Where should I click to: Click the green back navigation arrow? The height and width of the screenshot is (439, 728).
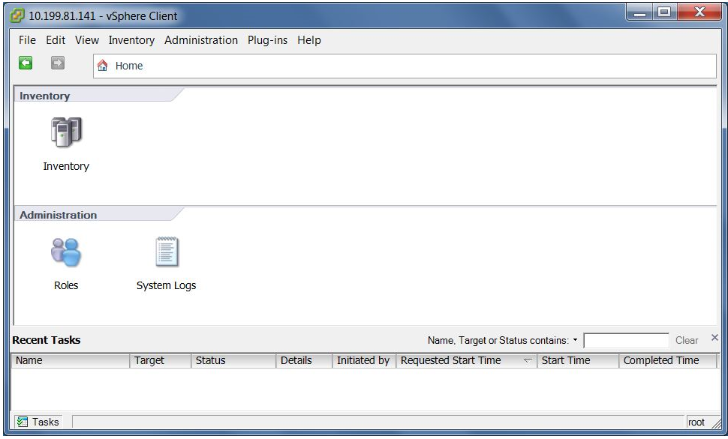tap(26, 63)
